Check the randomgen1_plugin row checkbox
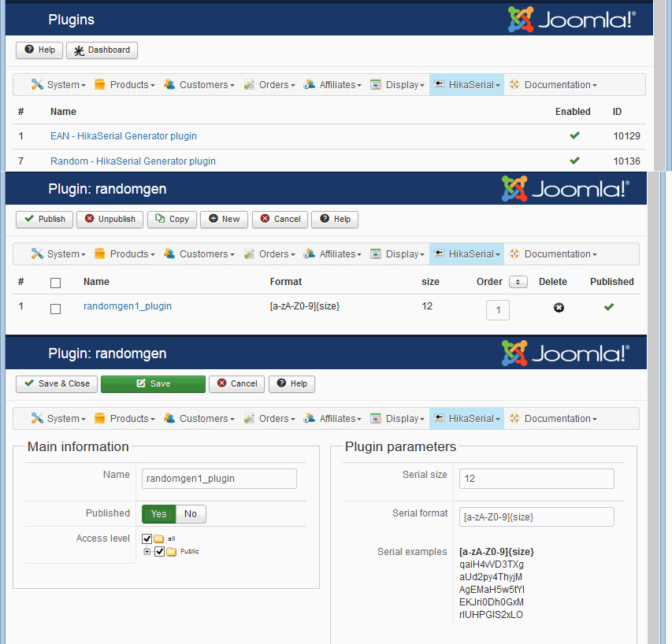Viewport: 672px width, 644px height. click(55, 309)
